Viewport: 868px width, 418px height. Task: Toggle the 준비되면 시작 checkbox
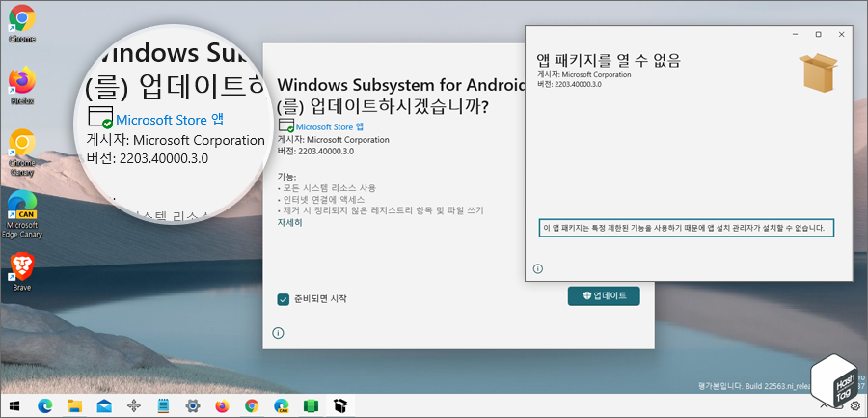[x=283, y=299]
